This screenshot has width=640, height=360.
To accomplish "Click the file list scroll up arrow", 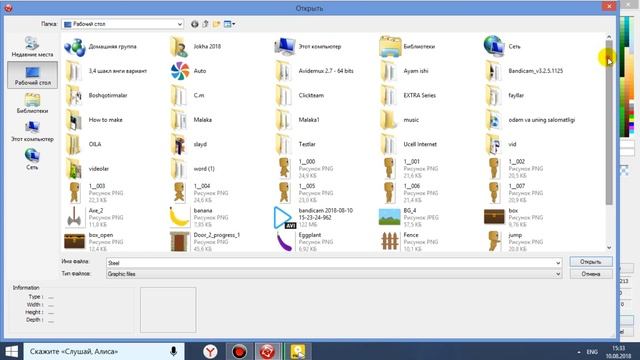I will (x=609, y=37).
